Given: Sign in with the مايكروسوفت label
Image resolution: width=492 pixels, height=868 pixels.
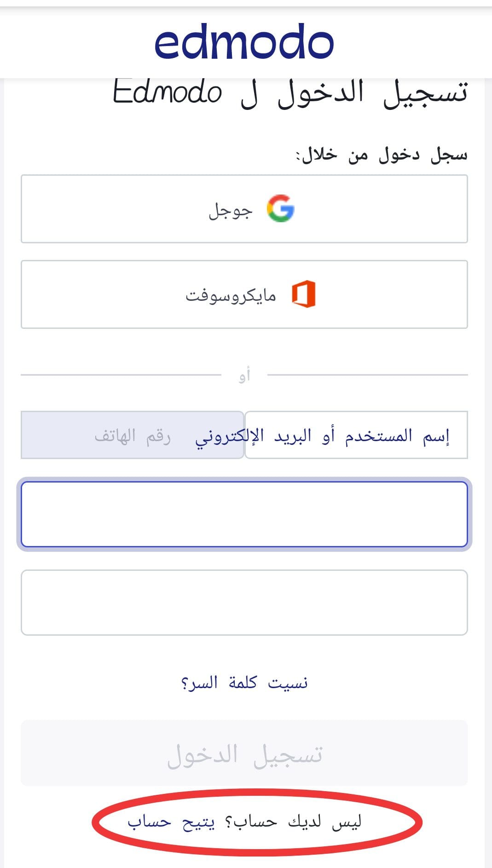Looking at the screenshot, I should [x=231, y=295].
